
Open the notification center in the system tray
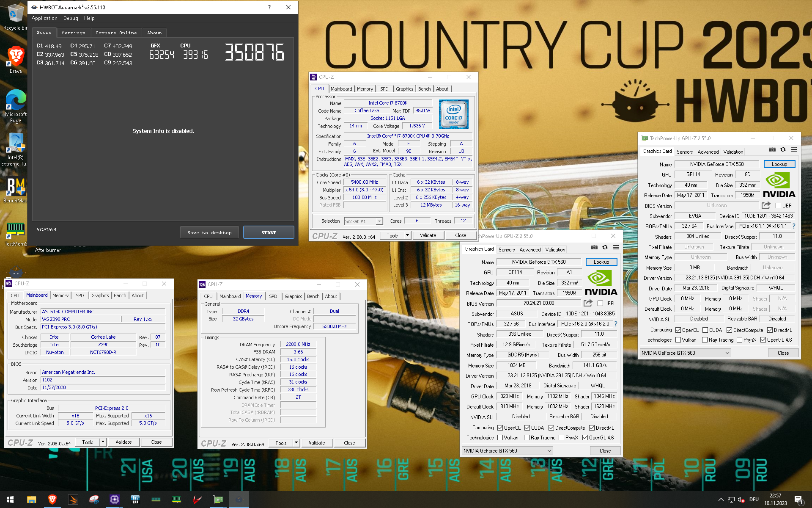pyautogui.click(x=799, y=500)
